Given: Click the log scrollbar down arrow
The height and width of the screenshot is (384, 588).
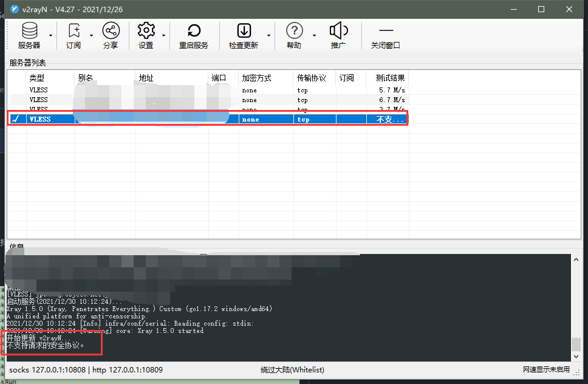Looking at the screenshot, I should tap(576, 357).
